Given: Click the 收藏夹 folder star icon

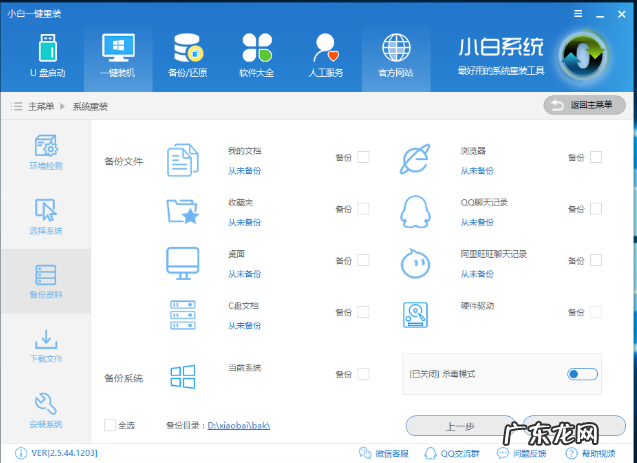Looking at the screenshot, I should point(182,211).
